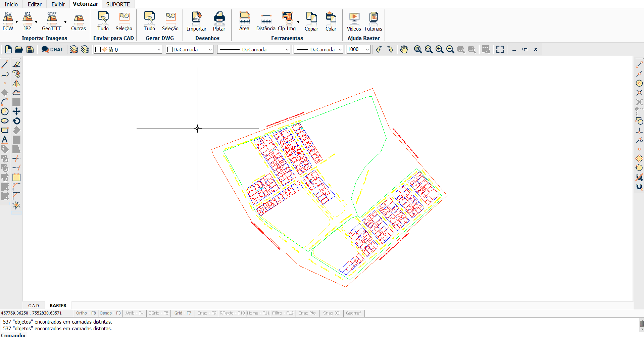Image resolution: width=644 pixels, height=337 pixels.
Task: Activate the Pan hand tool
Action: [x=404, y=50]
